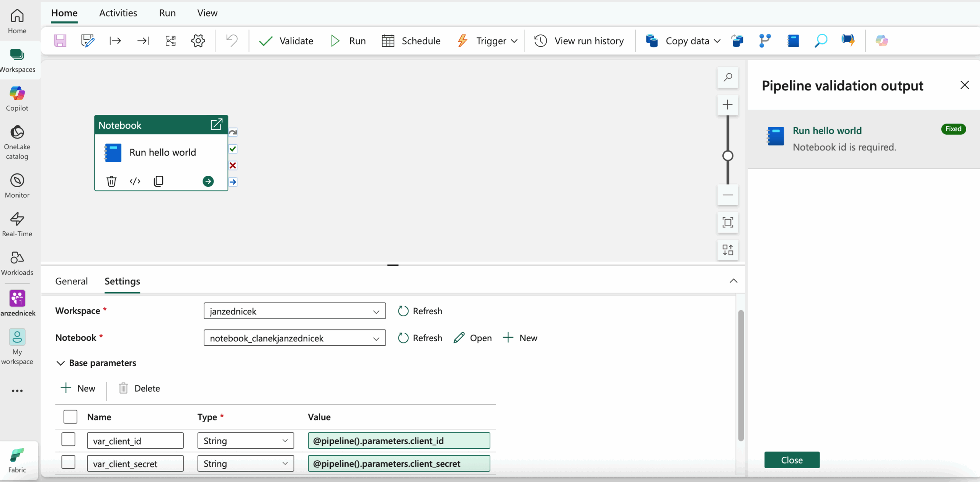
Task: Switch to the General tab
Action: click(71, 281)
